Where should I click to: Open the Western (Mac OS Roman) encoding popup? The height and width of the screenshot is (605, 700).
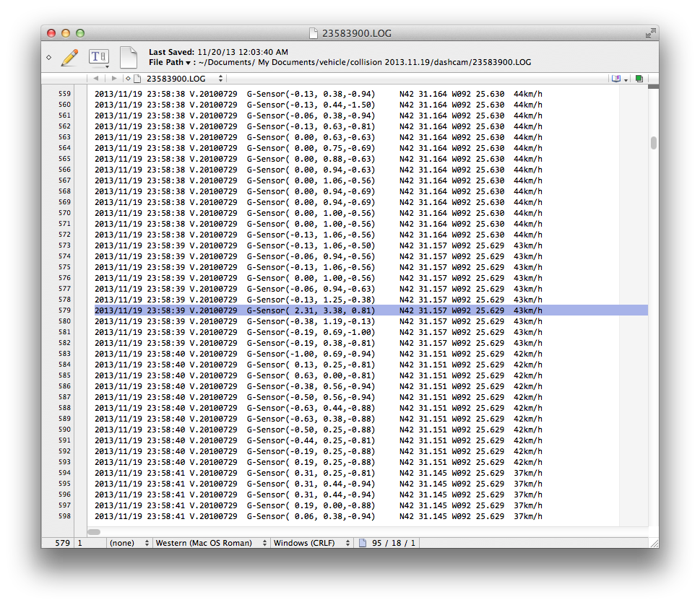211,543
